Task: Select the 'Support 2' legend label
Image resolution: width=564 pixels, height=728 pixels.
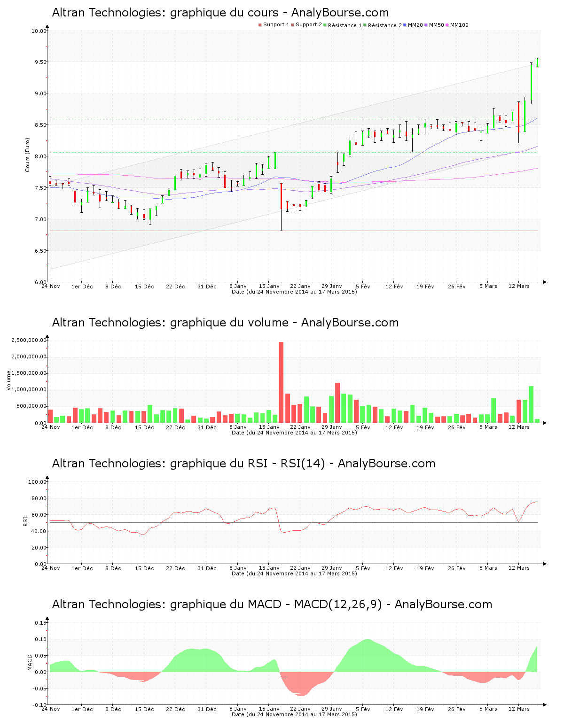Action: pyautogui.click(x=309, y=25)
